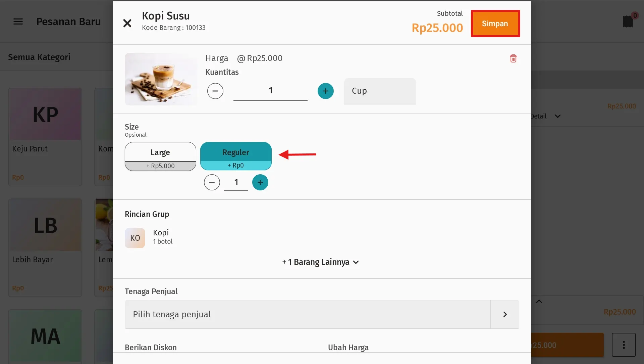This screenshot has height=364, width=644.
Task: Increase Reguler size count with plus icon
Action: 260,182
